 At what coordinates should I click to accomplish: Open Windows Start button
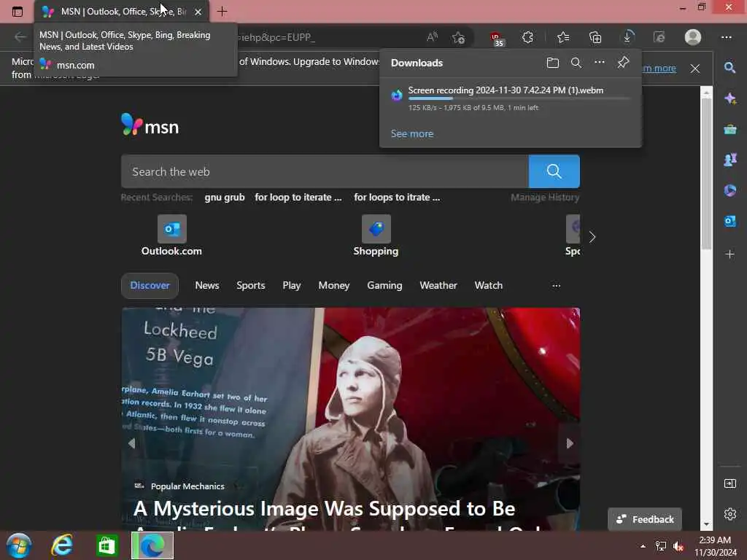click(x=19, y=545)
